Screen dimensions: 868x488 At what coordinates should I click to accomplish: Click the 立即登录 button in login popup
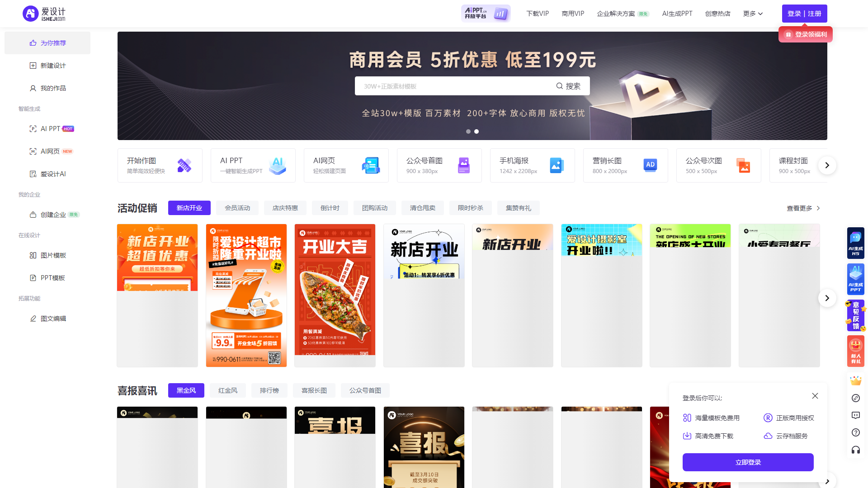point(748,462)
